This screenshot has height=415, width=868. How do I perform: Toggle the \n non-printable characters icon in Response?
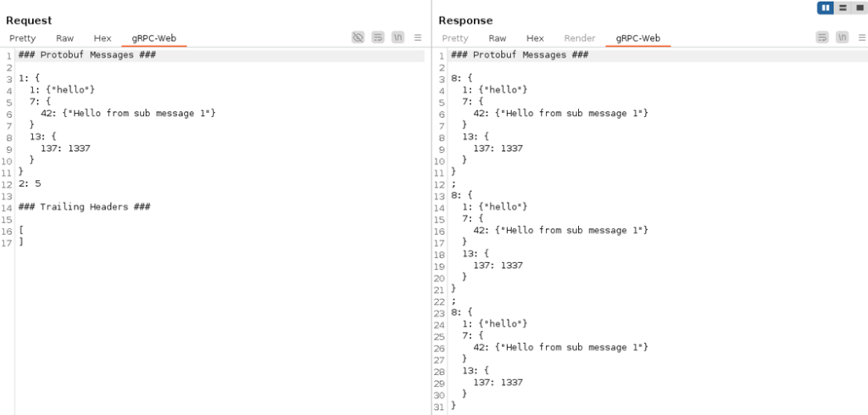pos(841,37)
